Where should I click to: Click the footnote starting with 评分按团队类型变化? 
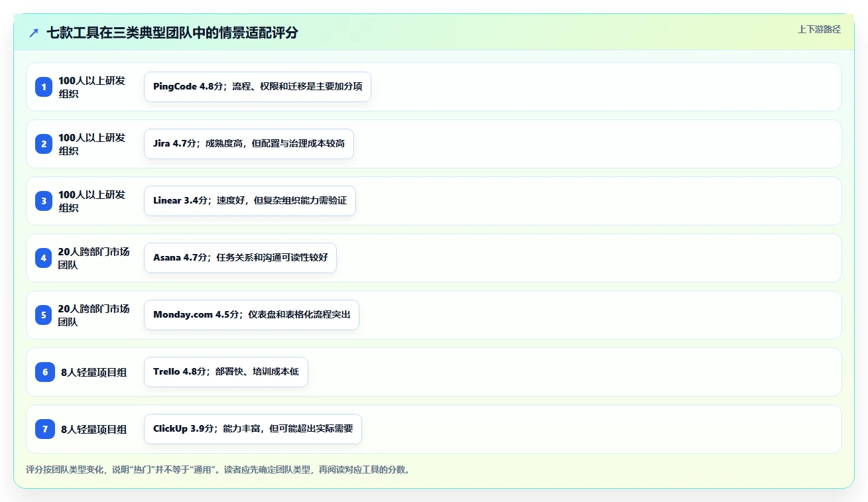(218, 470)
